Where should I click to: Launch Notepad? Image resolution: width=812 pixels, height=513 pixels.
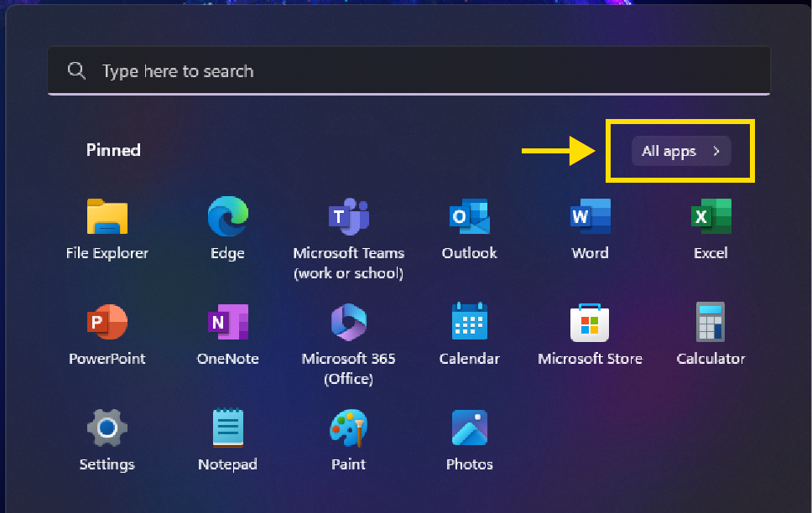coord(227,428)
